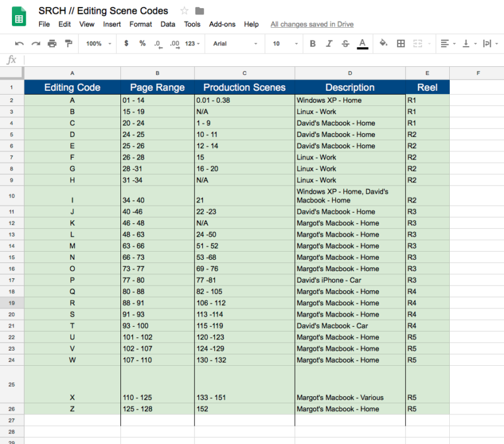504x444 pixels.
Task: Select page range cell '110 - 125'
Action: [x=157, y=384]
